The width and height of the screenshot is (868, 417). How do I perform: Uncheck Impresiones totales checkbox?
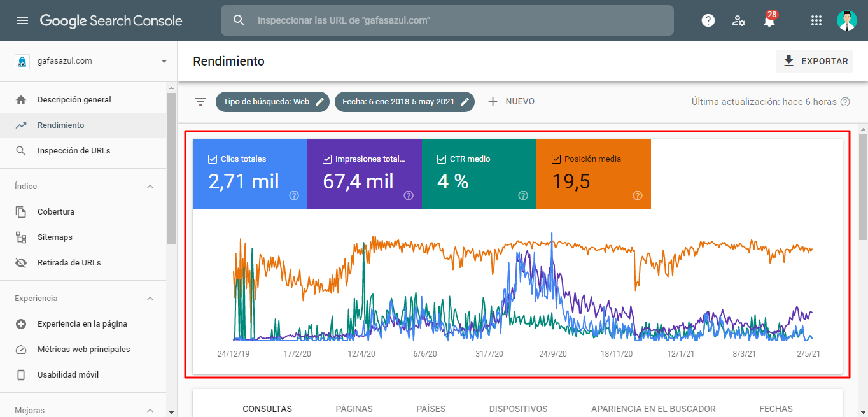pyautogui.click(x=327, y=159)
